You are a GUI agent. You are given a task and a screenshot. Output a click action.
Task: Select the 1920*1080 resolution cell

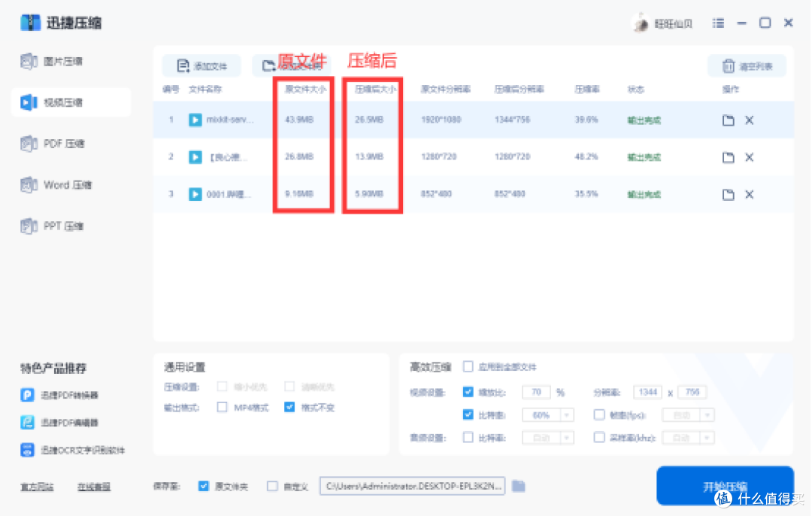pos(441,120)
